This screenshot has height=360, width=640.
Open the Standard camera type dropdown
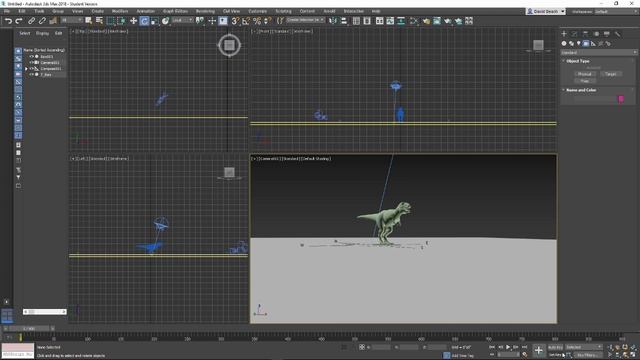coord(598,53)
